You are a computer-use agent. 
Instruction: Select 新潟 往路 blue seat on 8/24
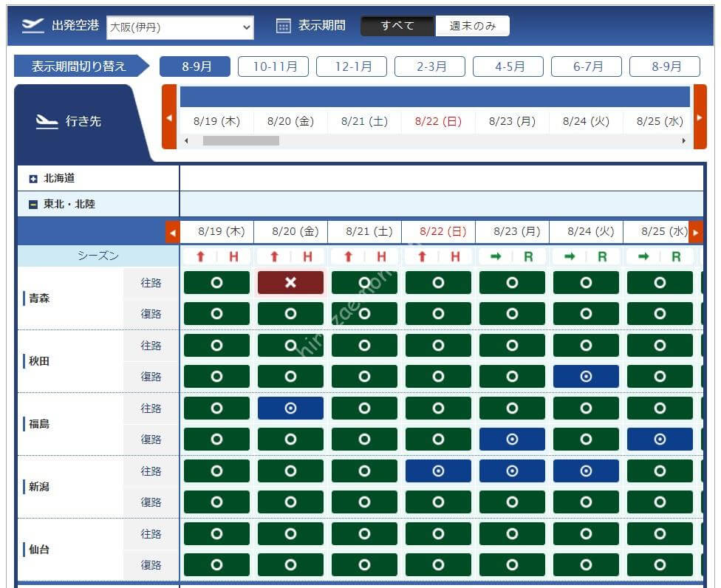pyautogui.click(x=586, y=471)
